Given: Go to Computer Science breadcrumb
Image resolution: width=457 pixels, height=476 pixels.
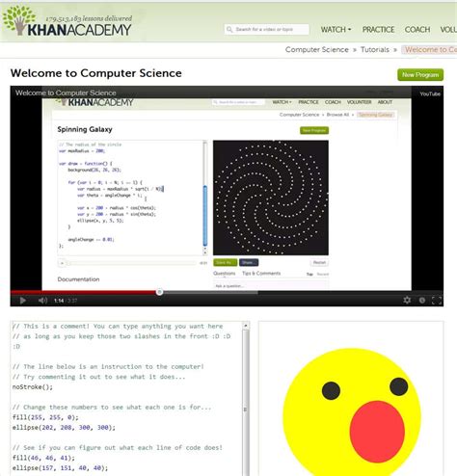Looking at the screenshot, I should [x=317, y=50].
